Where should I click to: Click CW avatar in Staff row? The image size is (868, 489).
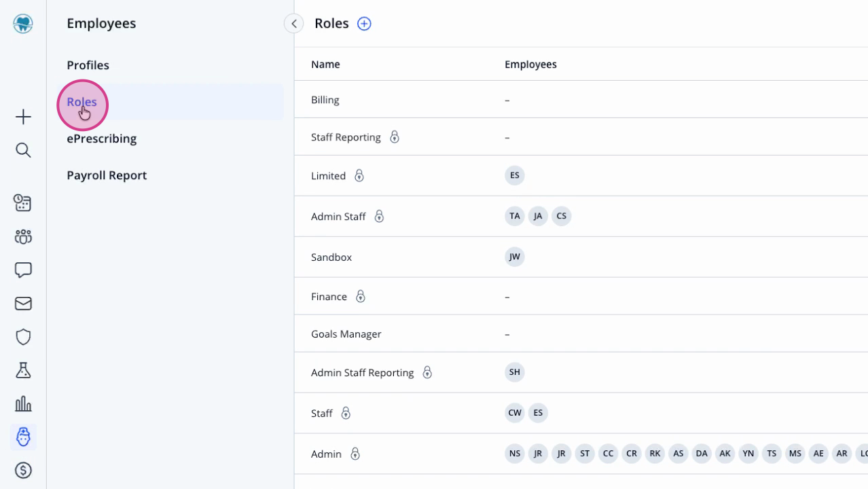click(x=515, y=413)
